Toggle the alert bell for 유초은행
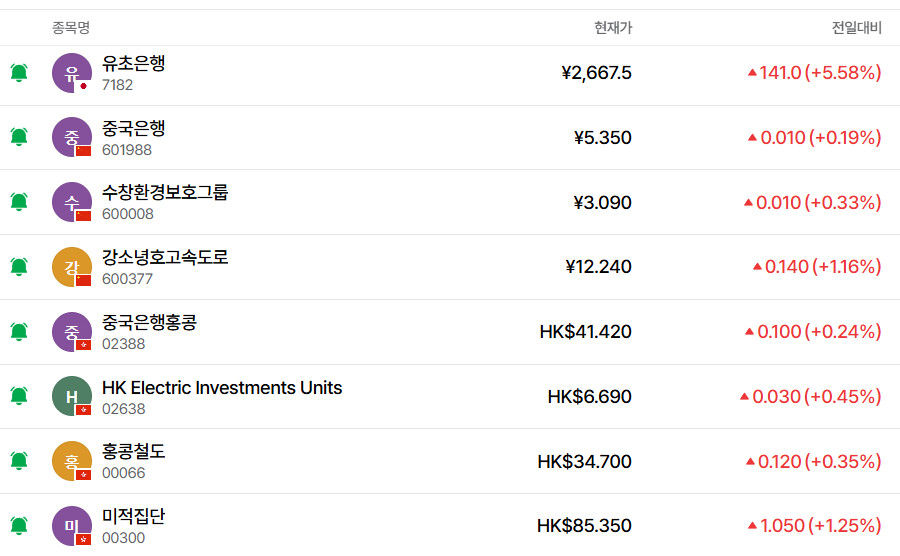Image resolution: width=900 pixels, height=556 pixels. 19,73
